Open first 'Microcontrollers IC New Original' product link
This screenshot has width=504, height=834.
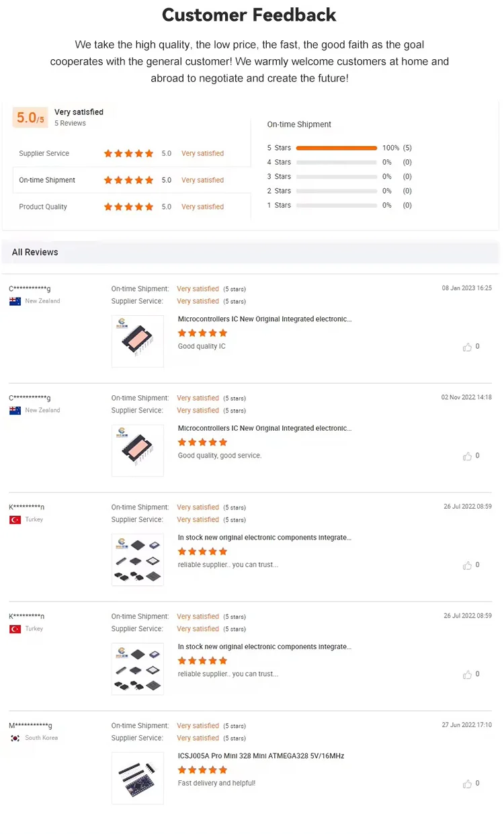click(x=265, y=319)
